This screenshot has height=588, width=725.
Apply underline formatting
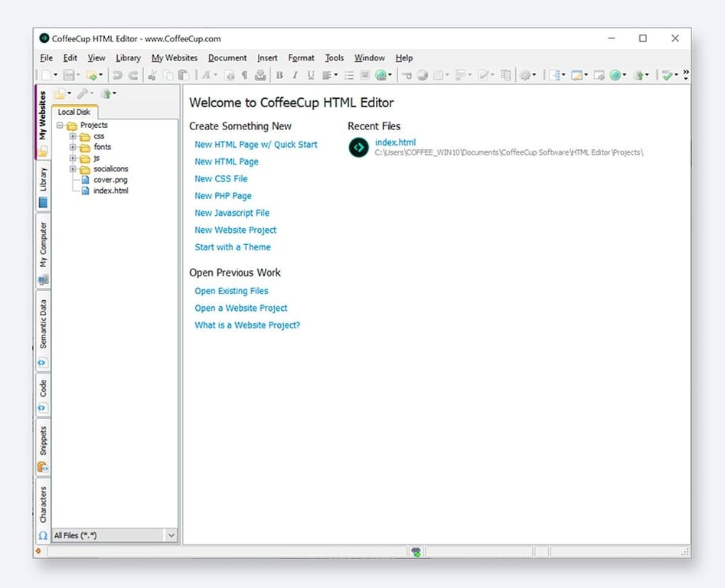click(309, 74)
